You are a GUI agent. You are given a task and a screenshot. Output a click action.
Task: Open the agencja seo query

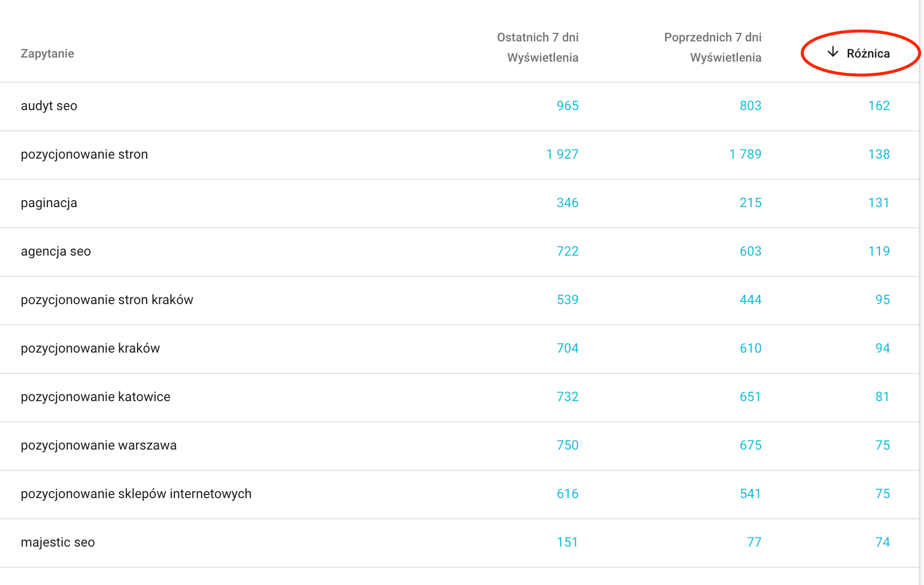coord(56,252)
